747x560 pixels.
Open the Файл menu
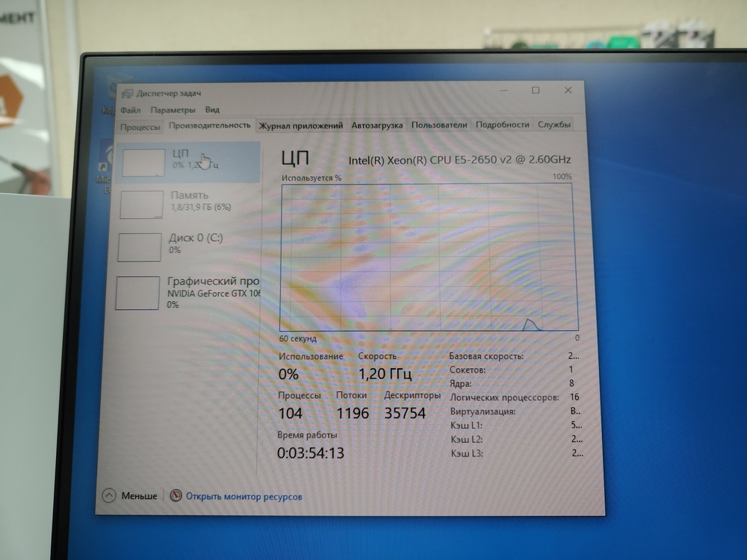[130, 110]
